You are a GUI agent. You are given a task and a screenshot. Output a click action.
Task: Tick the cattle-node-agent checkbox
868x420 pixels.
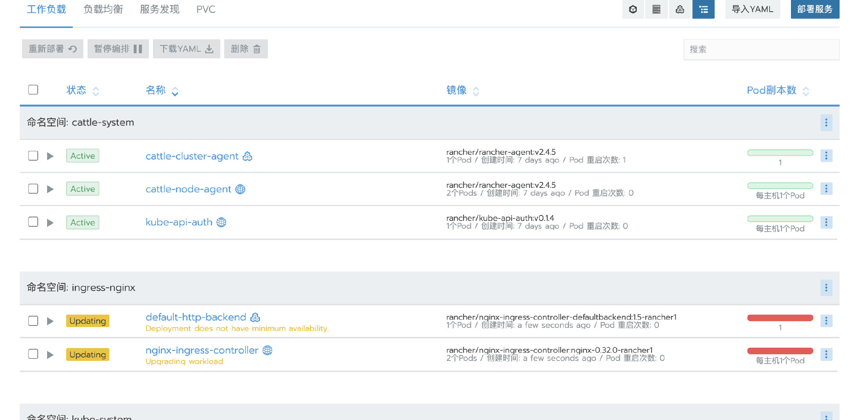click(x=33, y=189)
